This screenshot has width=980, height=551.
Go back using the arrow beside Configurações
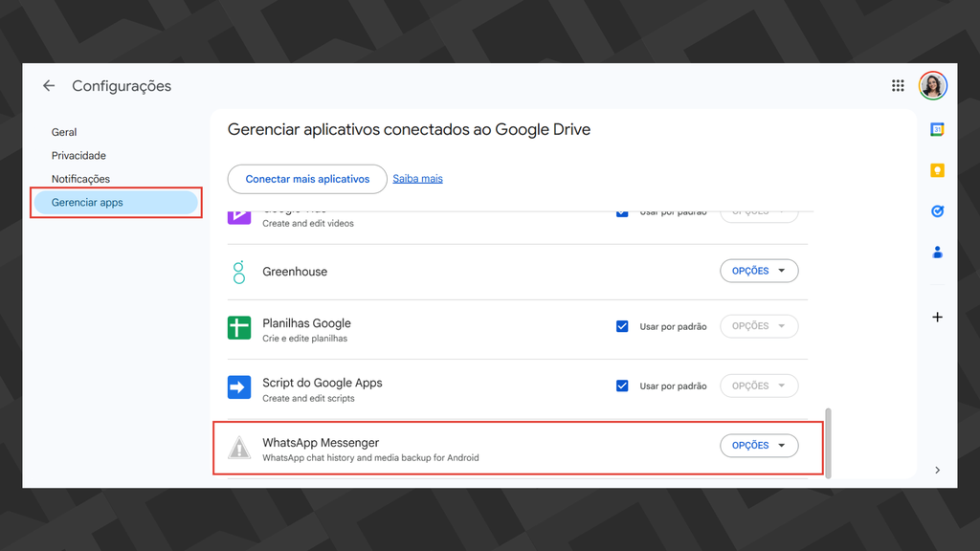tap(49, 85)
